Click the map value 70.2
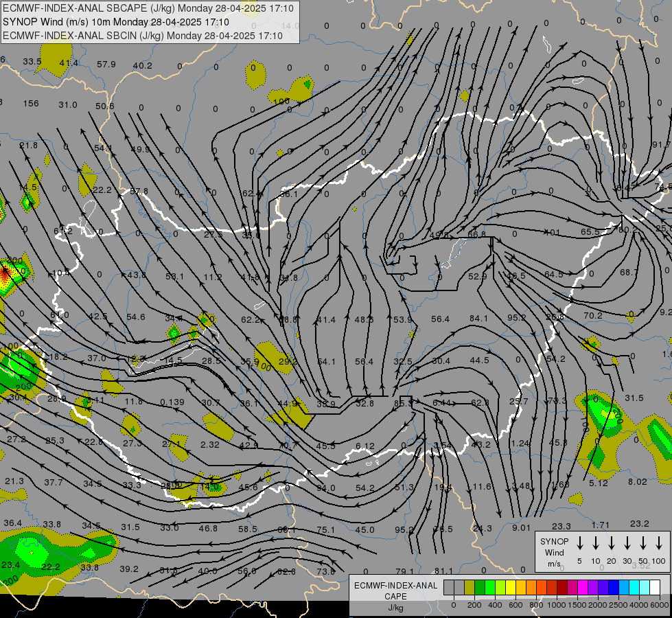This screenshot has width=672, height=618. click(x=593, y=316)
